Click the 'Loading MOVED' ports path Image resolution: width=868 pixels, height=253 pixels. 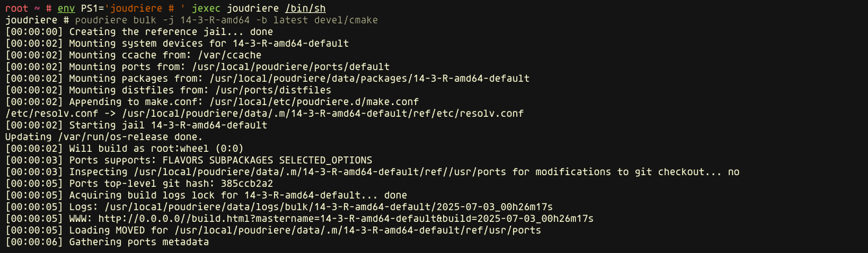359,230
